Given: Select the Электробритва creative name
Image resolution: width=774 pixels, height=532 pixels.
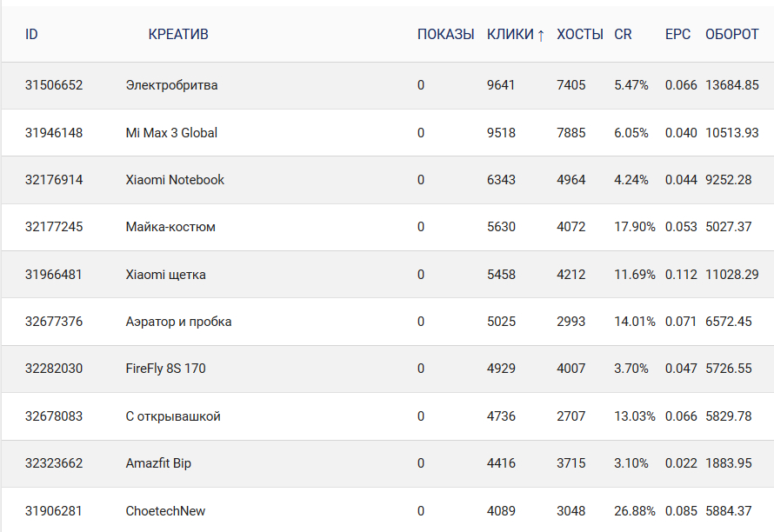Looking at the screenshot, I should [171, 85].
